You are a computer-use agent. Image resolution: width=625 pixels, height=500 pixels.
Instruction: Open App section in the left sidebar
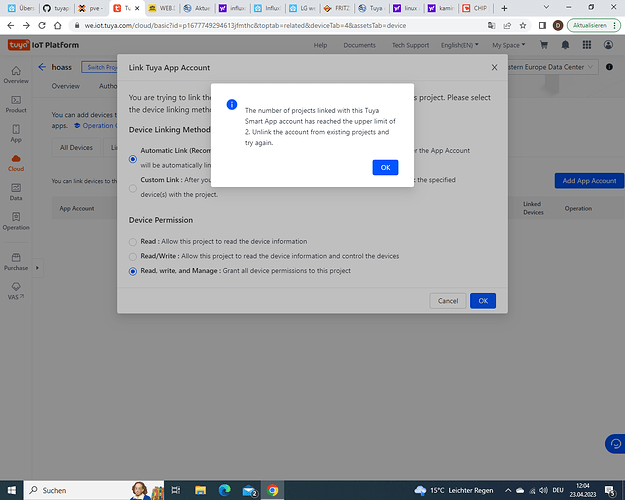point(16,134)
